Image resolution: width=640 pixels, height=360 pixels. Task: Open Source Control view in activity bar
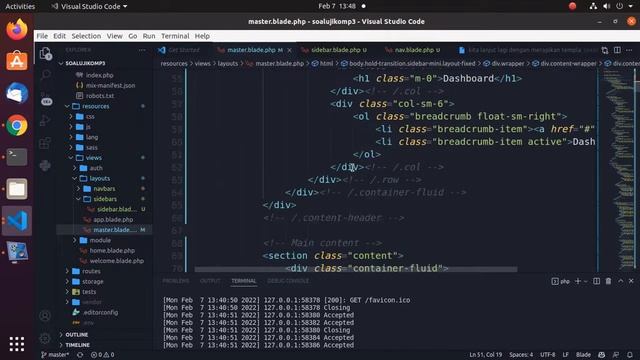(x=45, y=98)
